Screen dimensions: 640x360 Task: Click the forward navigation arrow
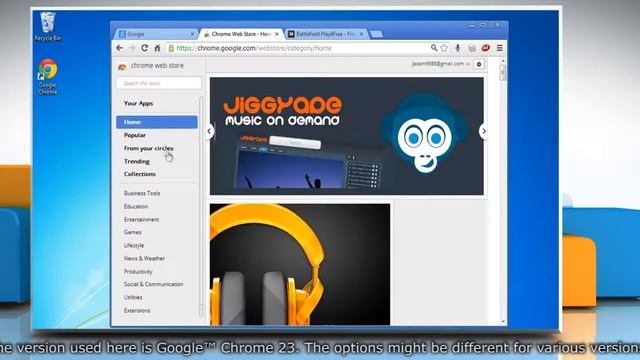[132, 48]
